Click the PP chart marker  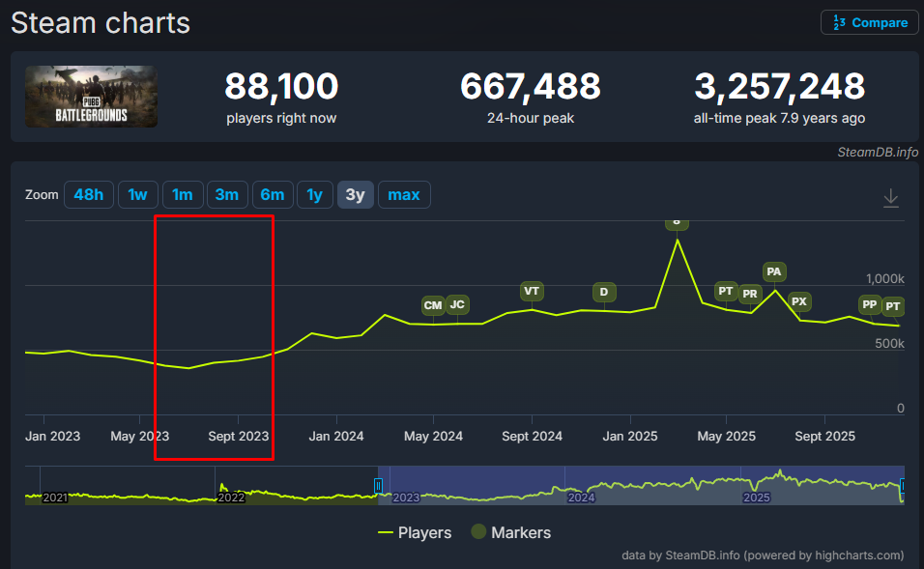[870, 304]
